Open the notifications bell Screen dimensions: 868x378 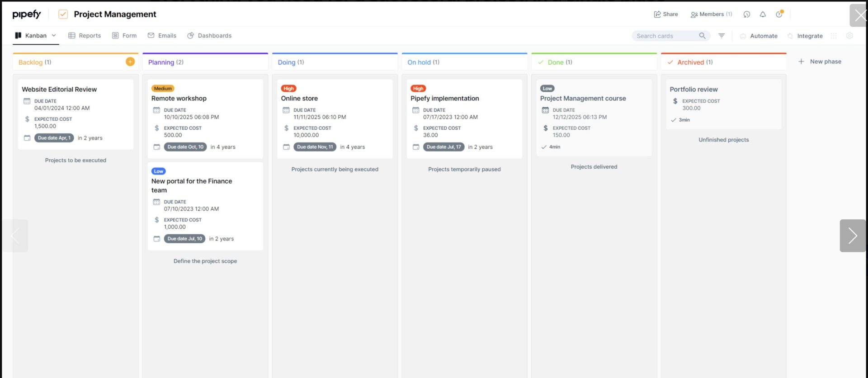tap(763, 14)
